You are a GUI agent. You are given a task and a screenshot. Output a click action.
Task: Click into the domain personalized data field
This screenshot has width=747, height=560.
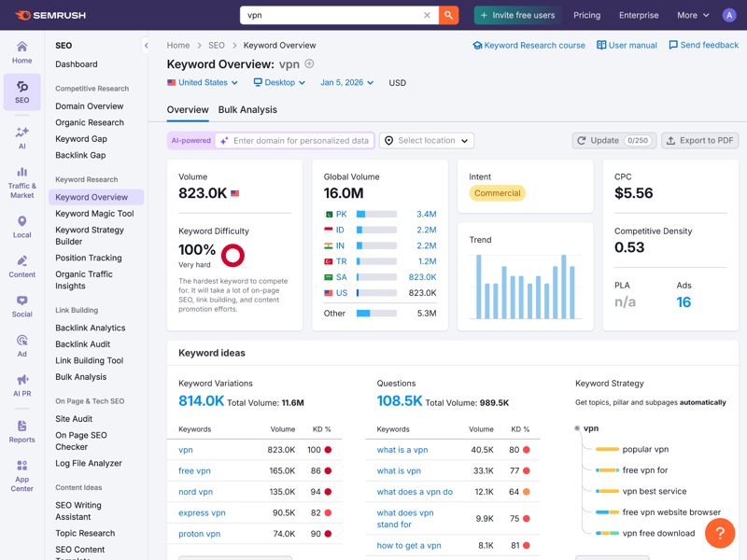coord(301,141)
